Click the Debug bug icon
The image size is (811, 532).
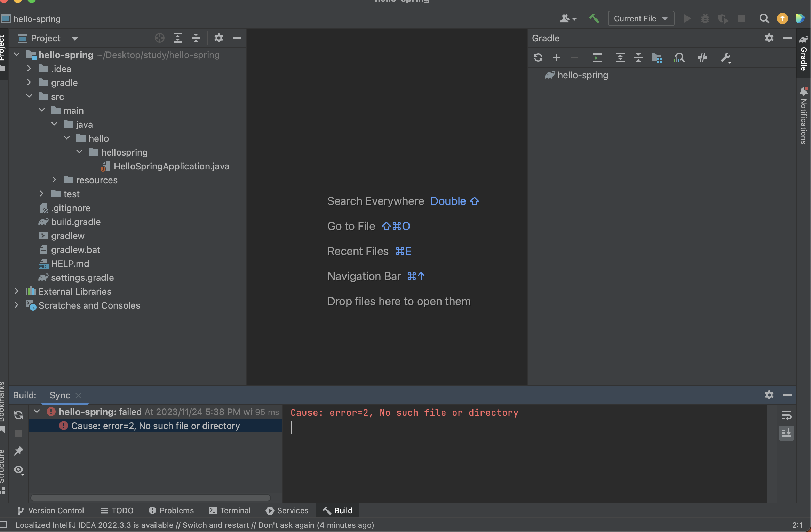point(705,18)
